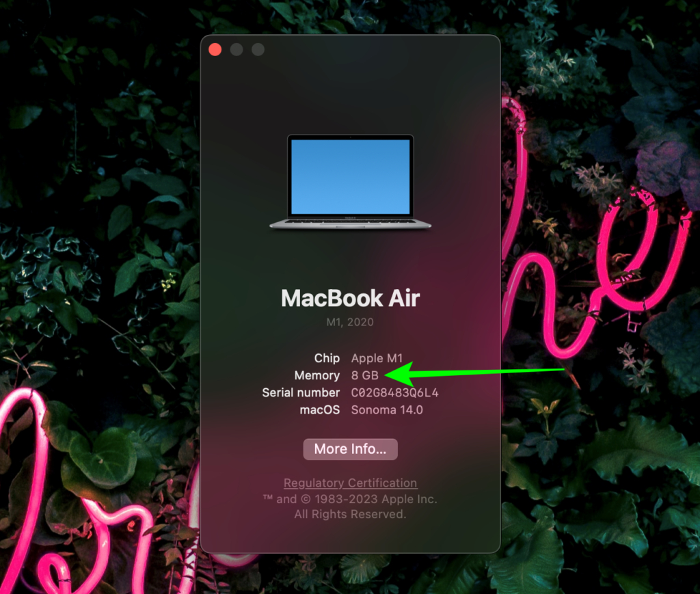
Task: Click the minimize window control
Action: point(236,49)
